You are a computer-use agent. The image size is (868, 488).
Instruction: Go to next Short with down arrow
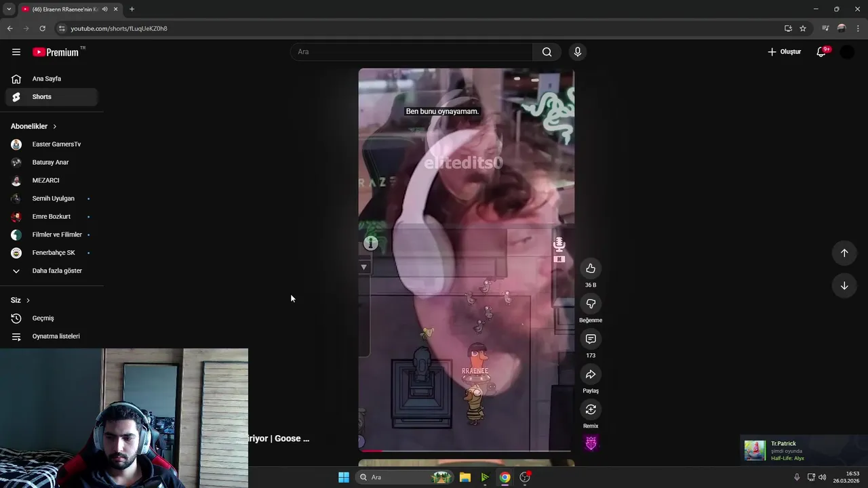844,285
